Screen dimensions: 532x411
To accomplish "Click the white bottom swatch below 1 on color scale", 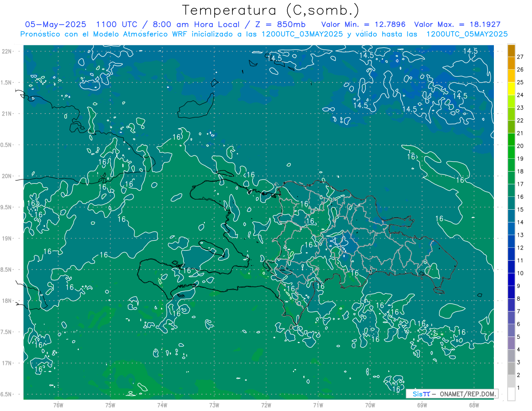I will (511, 394).
